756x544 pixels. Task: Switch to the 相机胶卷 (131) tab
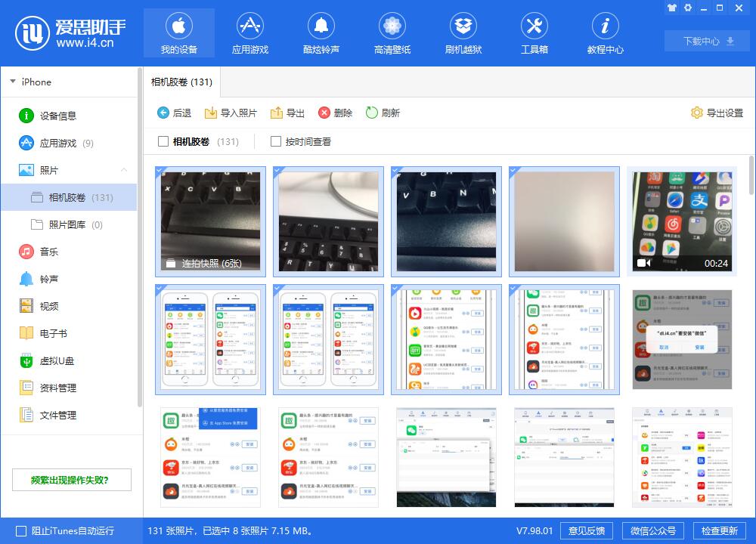pos(181,82)
